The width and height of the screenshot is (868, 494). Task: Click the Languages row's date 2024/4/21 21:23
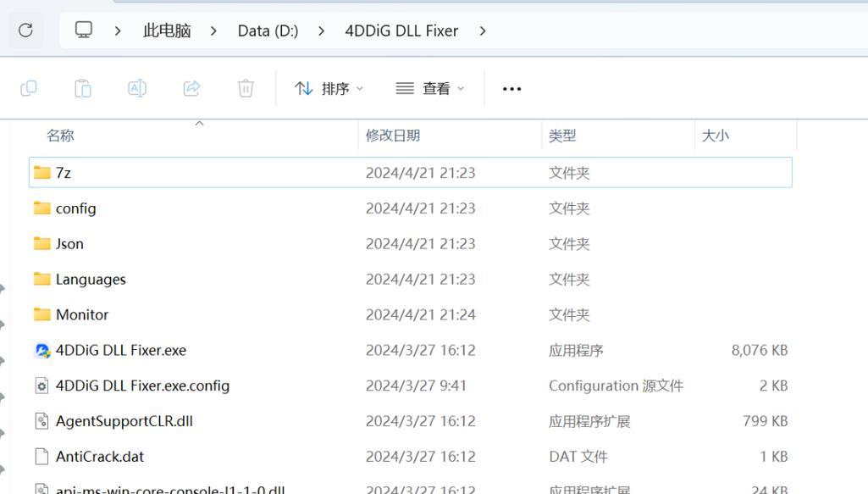[x=421, y=279]
